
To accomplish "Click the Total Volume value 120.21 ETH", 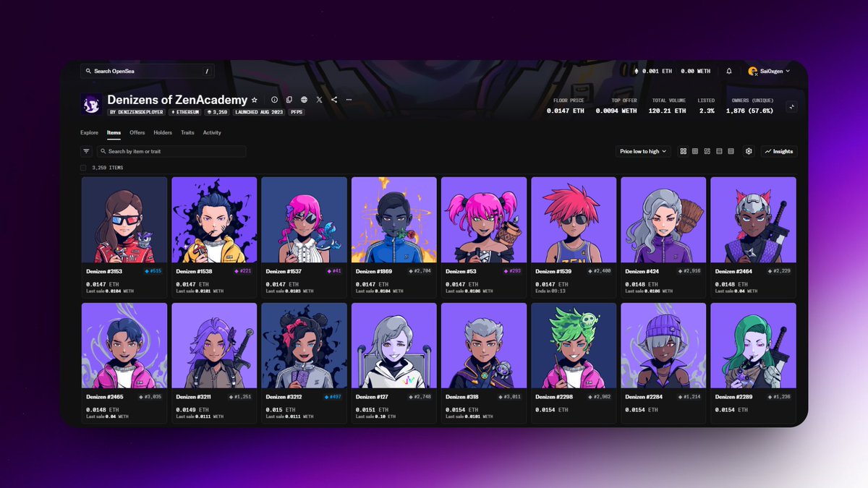I will [x=665, y=111].
